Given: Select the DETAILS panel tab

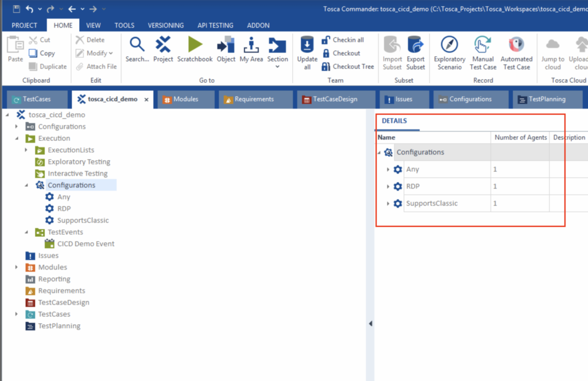Looking at the screenshot, I should 394,121.
